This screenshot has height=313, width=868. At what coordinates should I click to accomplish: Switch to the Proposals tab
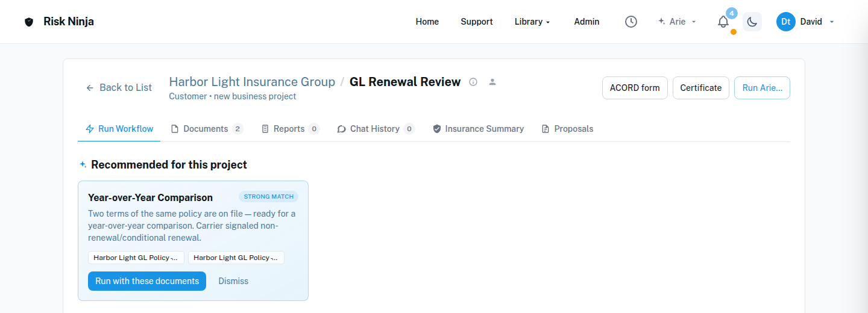pos(567,129)
